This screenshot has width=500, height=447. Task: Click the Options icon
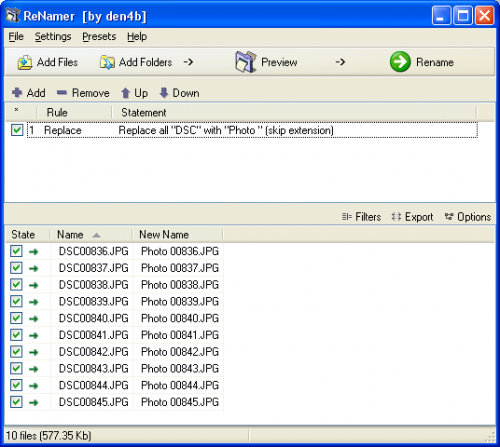point(449,217)
